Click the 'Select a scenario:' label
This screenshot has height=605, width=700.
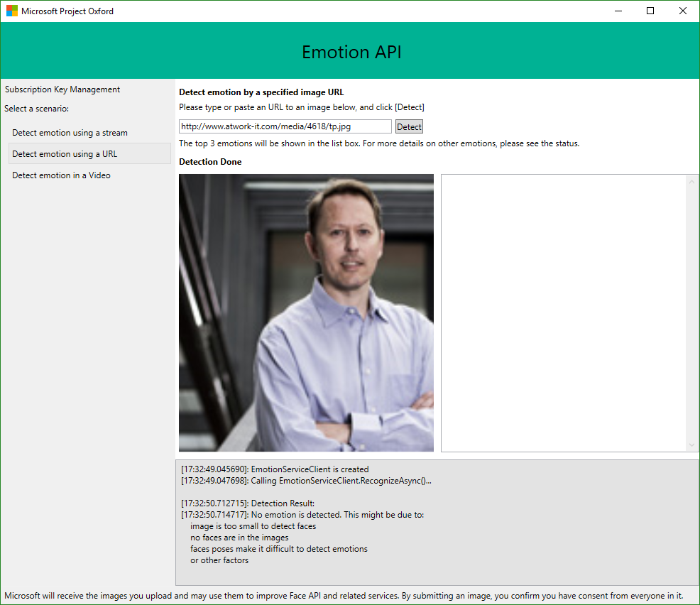tap(37, 109)
